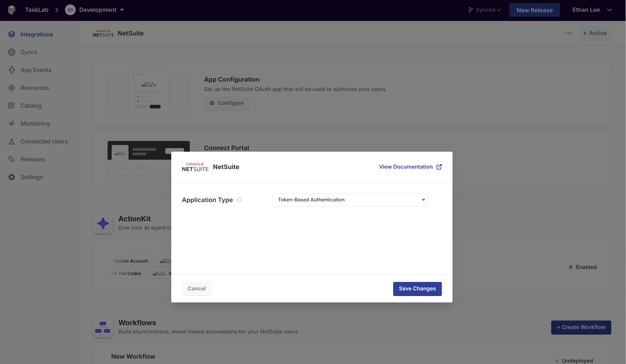Click the ActionKit star icon
This screenshot has width=626, height=364.
(103, 223)
